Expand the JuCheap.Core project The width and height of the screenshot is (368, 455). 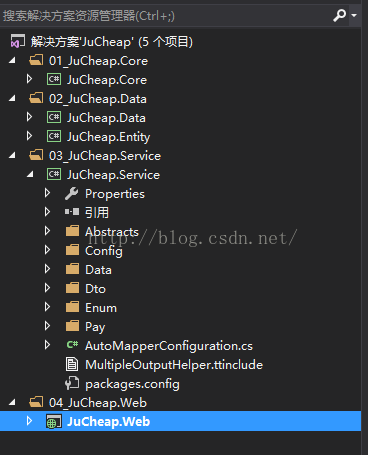[29, 79]
